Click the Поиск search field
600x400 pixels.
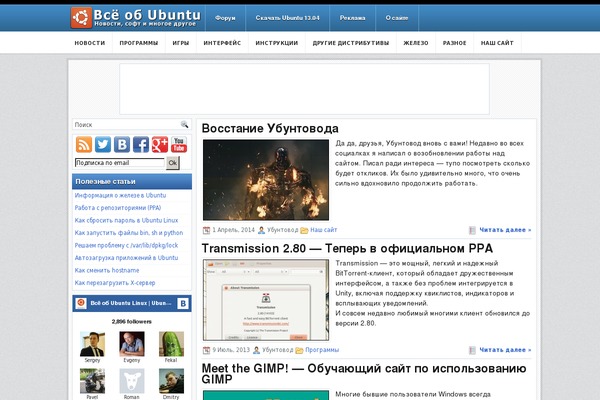click(126, 124)
